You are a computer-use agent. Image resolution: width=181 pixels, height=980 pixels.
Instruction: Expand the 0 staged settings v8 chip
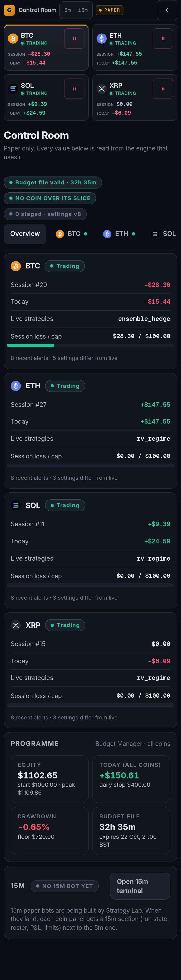pos(45,214)
